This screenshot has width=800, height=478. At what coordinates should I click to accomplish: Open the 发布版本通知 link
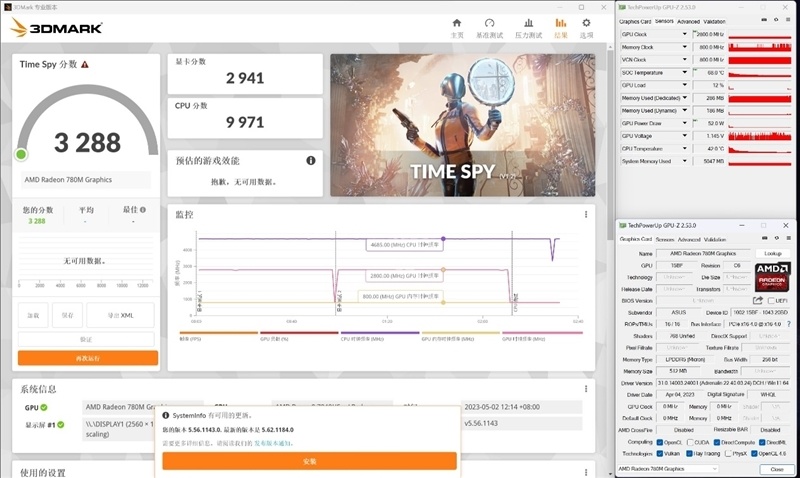coord(273,443)
